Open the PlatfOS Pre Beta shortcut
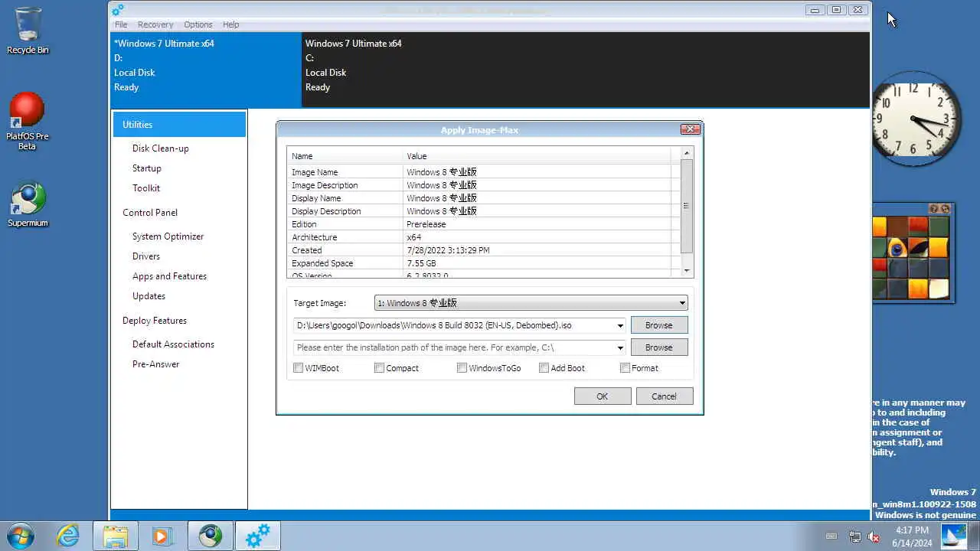The image size is (980, 551). coord(28,121)
